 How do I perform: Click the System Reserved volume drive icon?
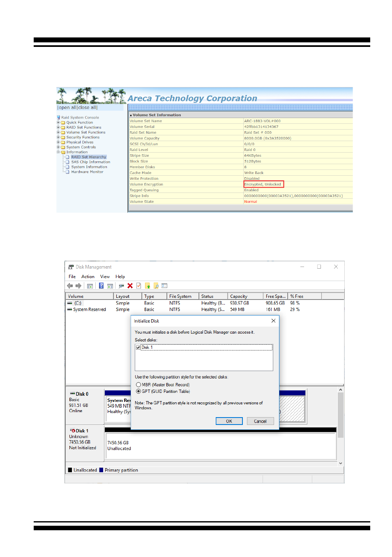(70, 310)
